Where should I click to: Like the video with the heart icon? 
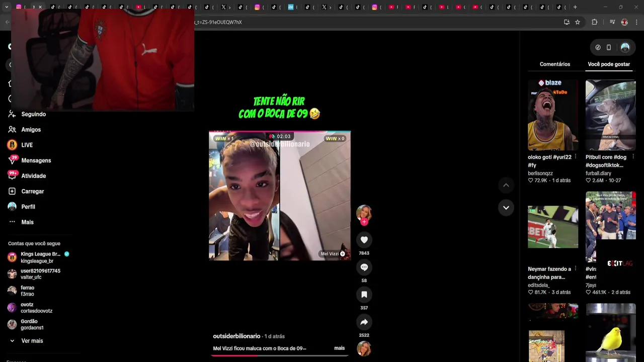[364, 240]
